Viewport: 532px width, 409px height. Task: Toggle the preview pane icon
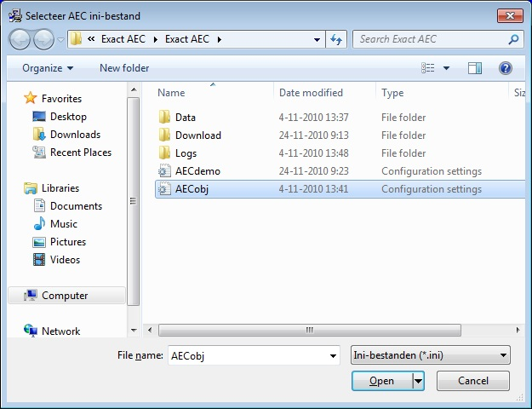pos(475,68)
